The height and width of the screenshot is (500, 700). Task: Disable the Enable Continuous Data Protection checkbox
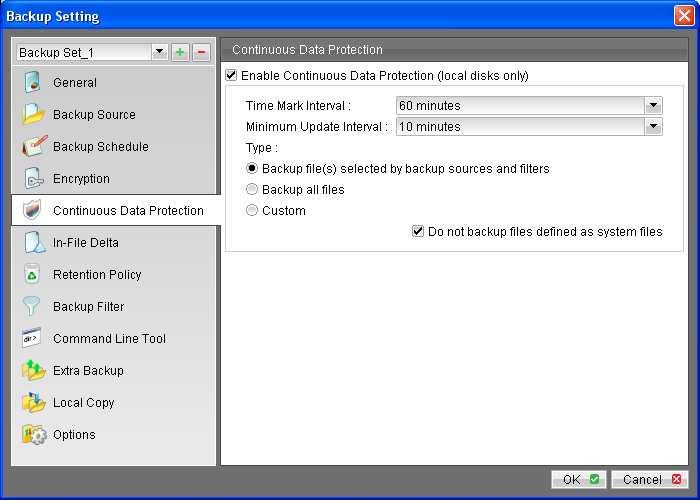pyautogui.click(x=233, y=75)
